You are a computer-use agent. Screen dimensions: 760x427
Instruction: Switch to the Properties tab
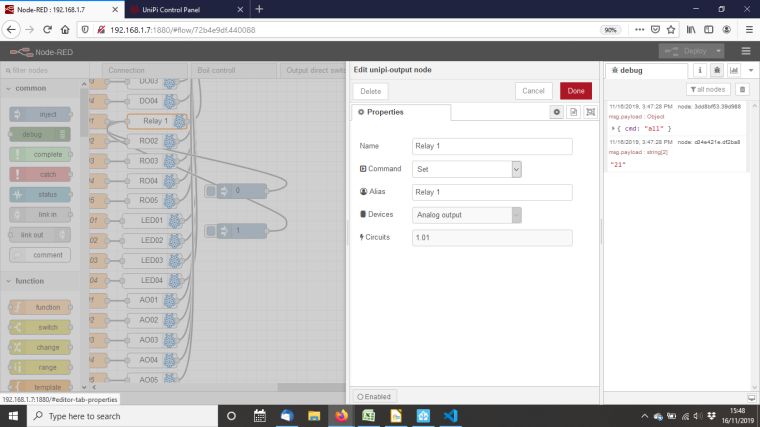[400, 112]
